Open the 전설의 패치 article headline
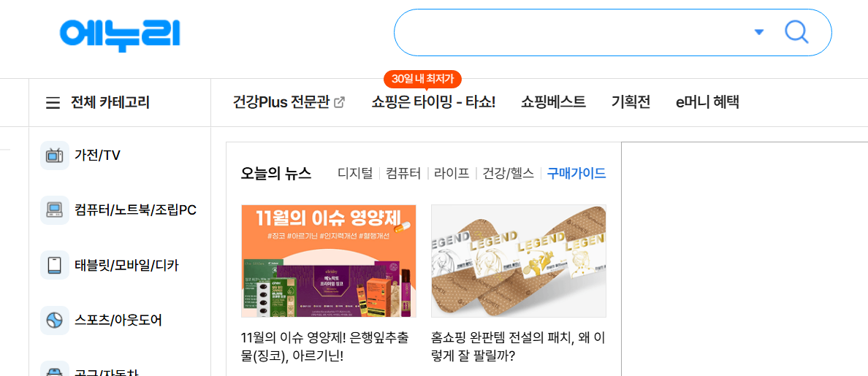This screenshot has width=868, height=376. click(x=517, y=345)
